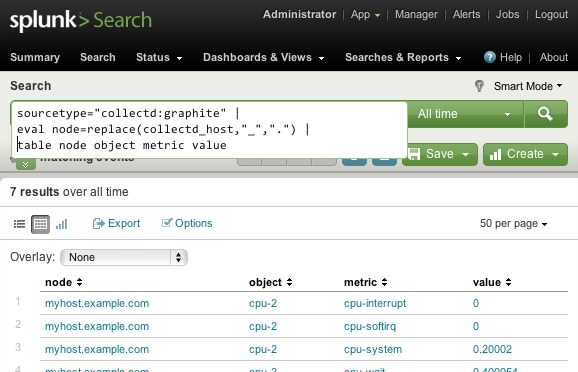Viewport: 578px width, 372px height.
Task: Expand the green double-chevron search bar toggle
Action: click(25, 164)
